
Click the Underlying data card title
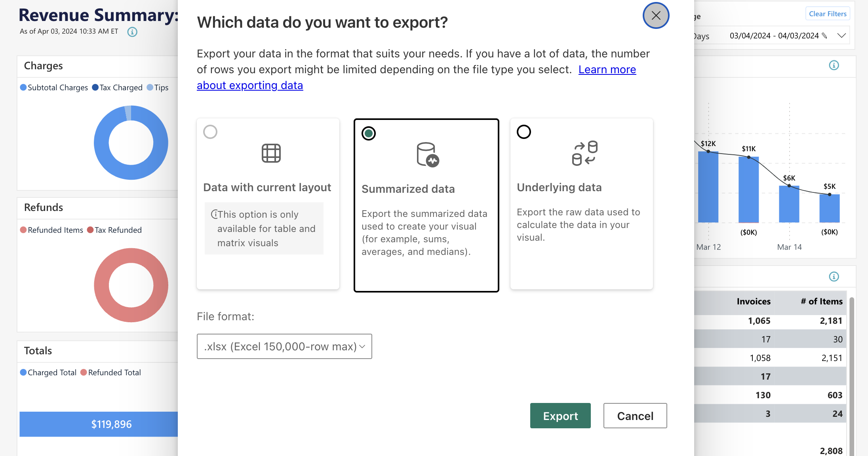559,188
